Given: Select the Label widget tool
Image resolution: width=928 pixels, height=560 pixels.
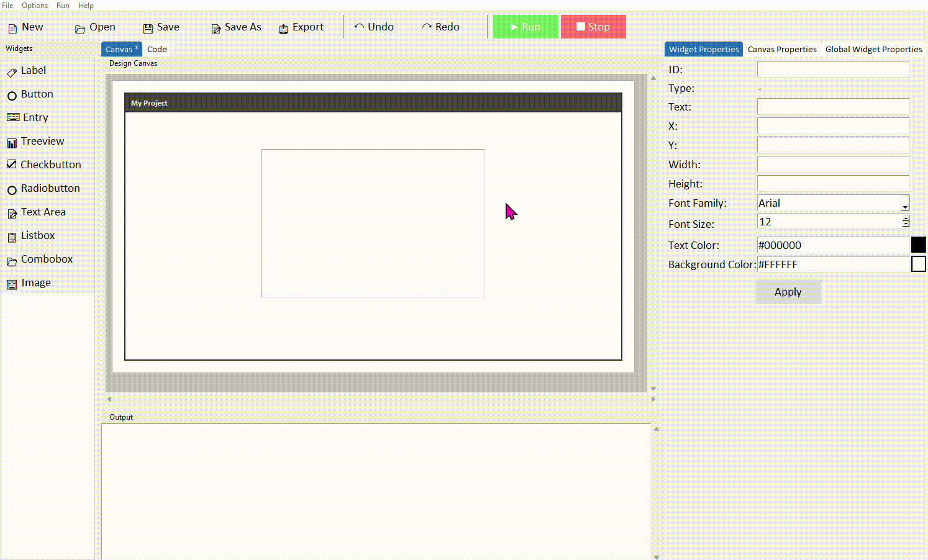Looking at the screenshot, I should coord(33,70).
